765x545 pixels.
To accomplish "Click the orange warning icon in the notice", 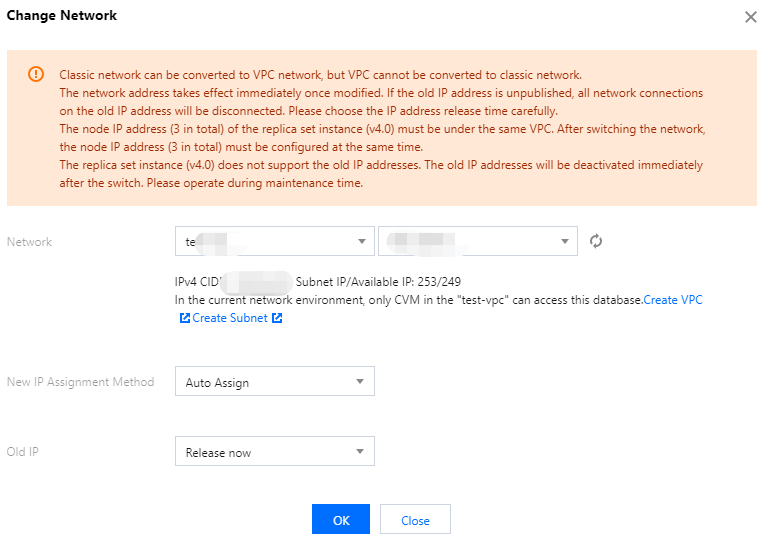I will pyautogui.click(x=36, y=74).
